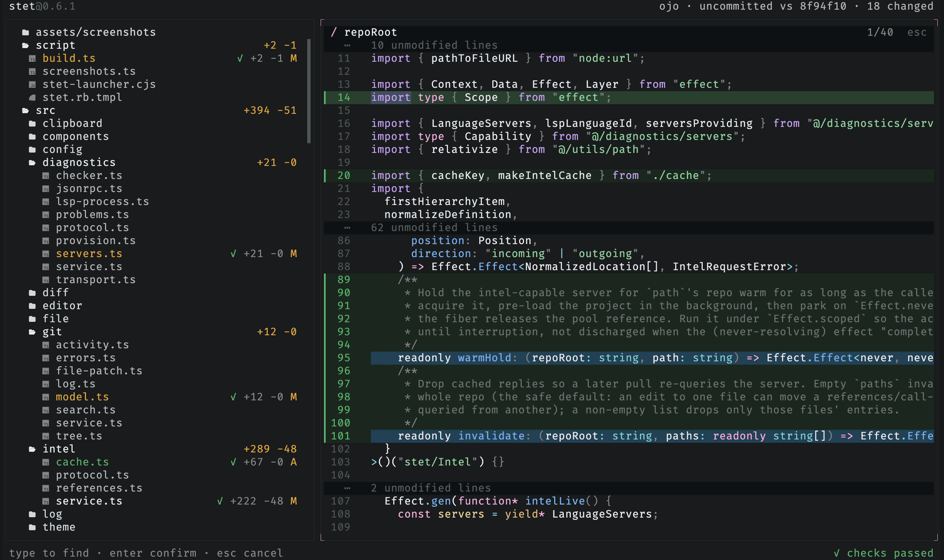Click the invalidate identifier on line 101

coord(491,436)
